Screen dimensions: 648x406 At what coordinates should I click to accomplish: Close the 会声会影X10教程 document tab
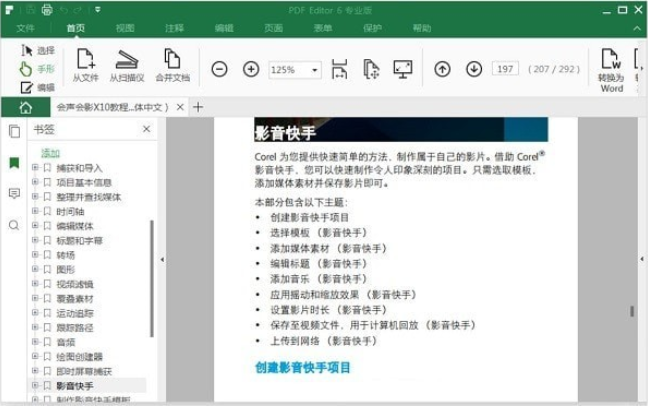(x=180, y=107)
